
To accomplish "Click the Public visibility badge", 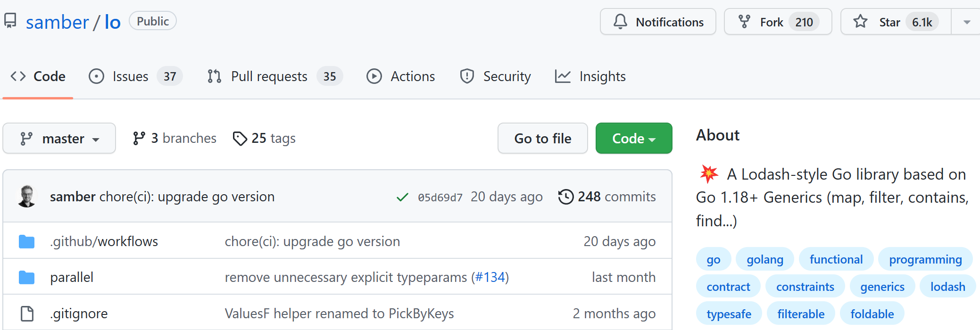I will click(153, 21).
